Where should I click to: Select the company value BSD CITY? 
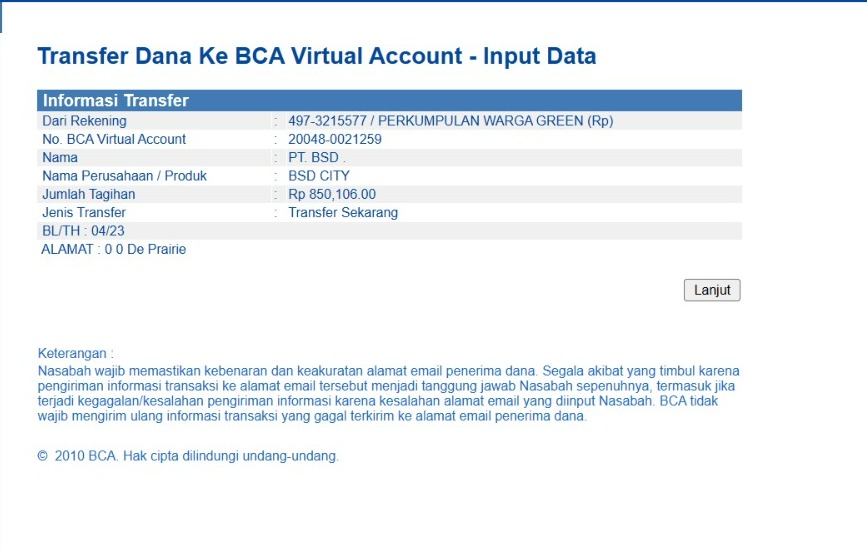[318, 175]
